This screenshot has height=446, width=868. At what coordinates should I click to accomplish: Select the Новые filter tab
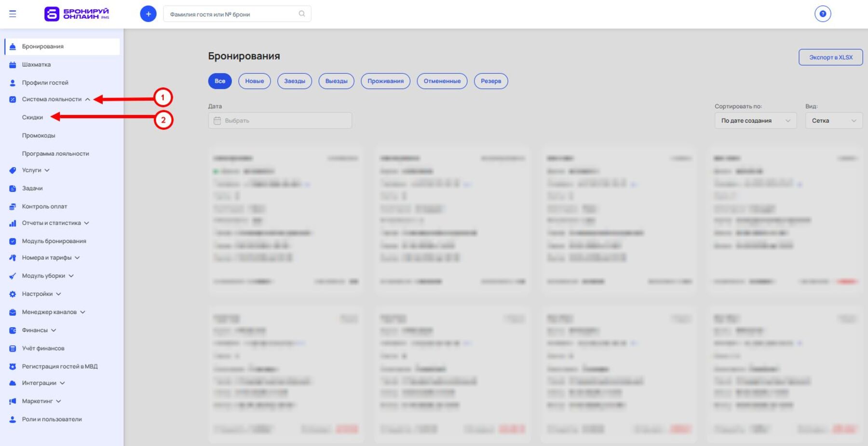coord(254,81)
